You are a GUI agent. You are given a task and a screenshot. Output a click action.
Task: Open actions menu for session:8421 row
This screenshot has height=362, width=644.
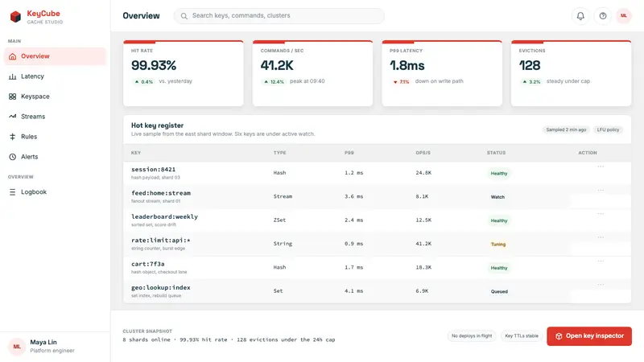(x=601, y=167)
